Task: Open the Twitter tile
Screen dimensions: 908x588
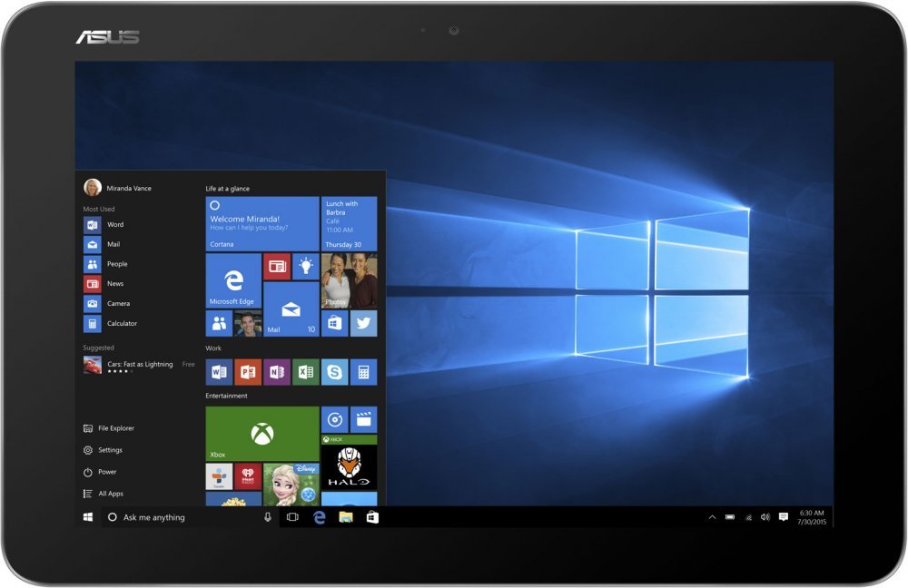Action: point(364,324)
